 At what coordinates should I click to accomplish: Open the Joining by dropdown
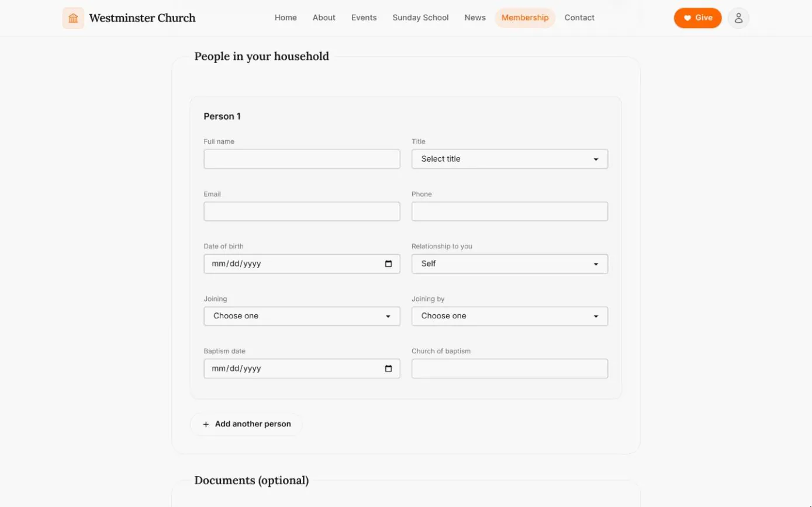pyautogui.click(x=510, y=316)
